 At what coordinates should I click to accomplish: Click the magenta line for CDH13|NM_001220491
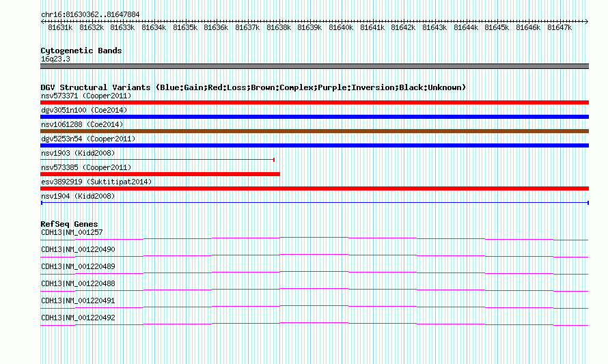click(x=314, y=307)
